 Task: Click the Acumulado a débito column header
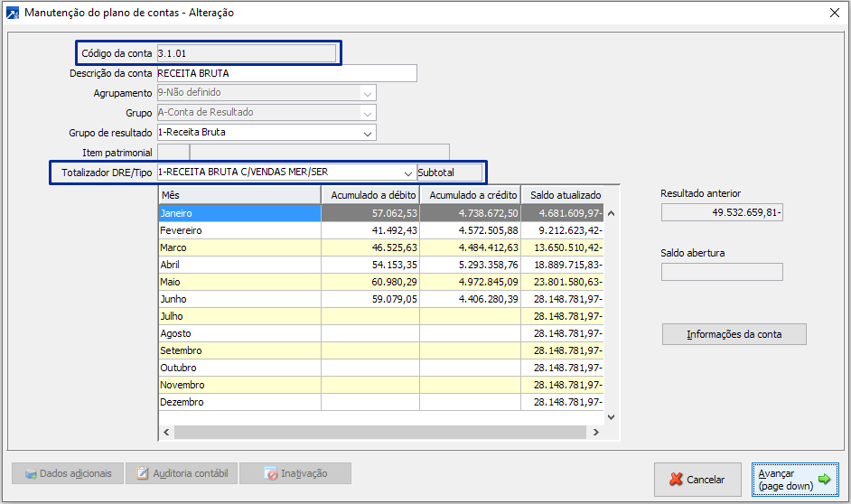tap(370, 195)
